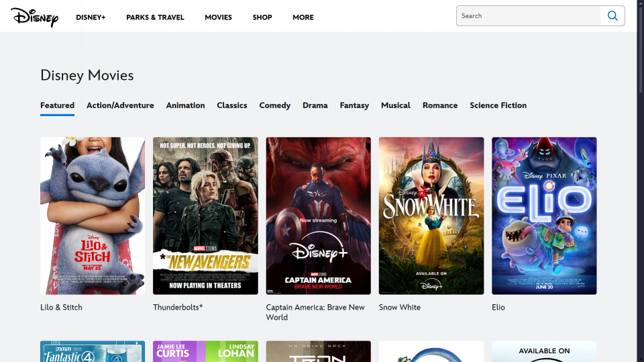The height and width of the screenshot is (362, 644).
Task: Click the Disney Movies heading
Action: [87, 76]
